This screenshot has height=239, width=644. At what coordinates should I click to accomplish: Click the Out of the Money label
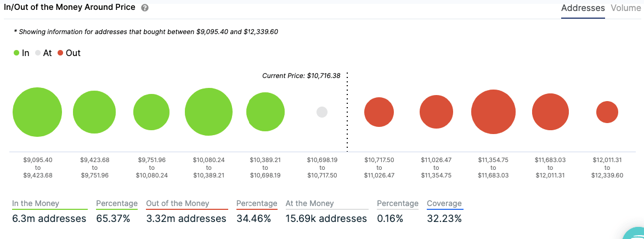(x=178, y=203)
